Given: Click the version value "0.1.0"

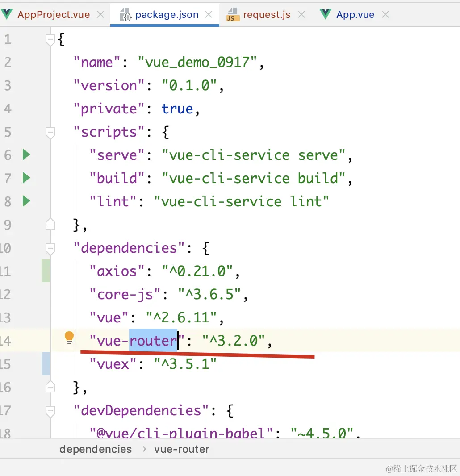Looking at the screenshot, I should coord(189,85).
